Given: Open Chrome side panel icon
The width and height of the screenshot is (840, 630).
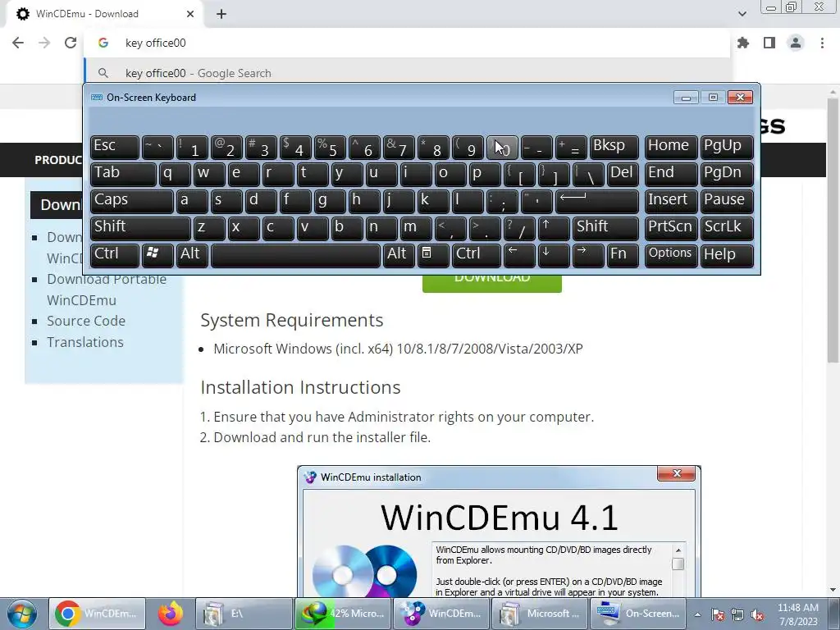Looking at the screenshot, I should (x=769, y=43).
